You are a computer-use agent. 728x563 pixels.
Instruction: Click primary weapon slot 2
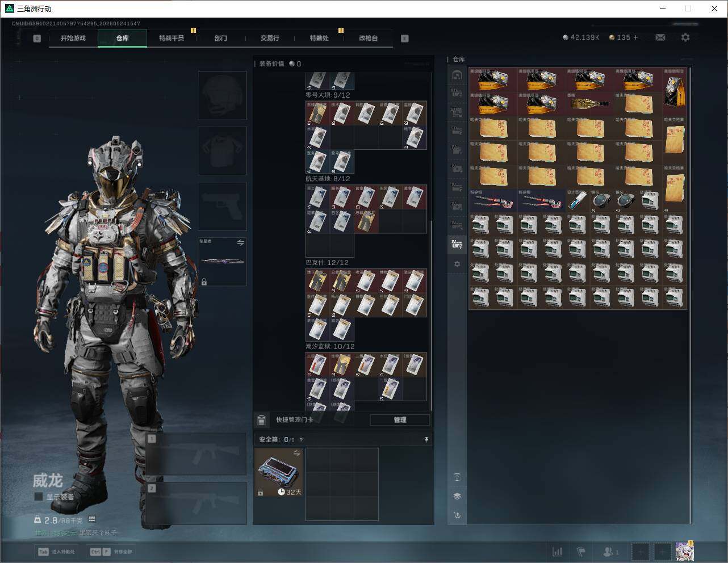(196, 503)
